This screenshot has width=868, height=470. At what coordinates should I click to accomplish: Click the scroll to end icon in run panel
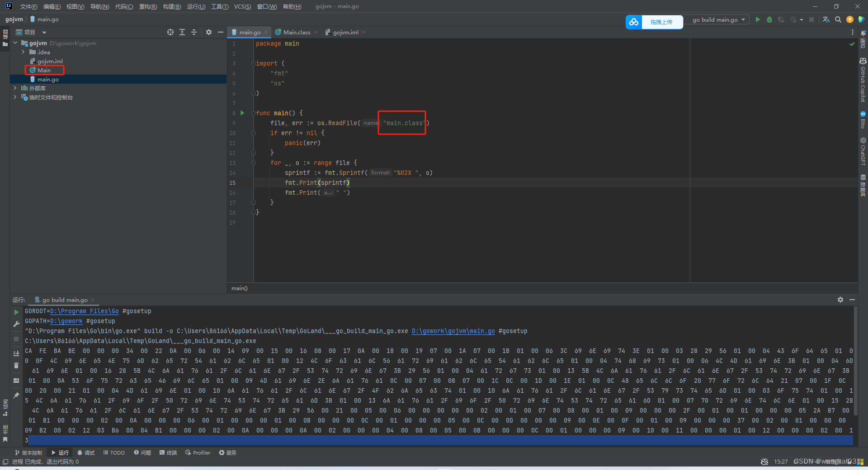coord(16,353)
